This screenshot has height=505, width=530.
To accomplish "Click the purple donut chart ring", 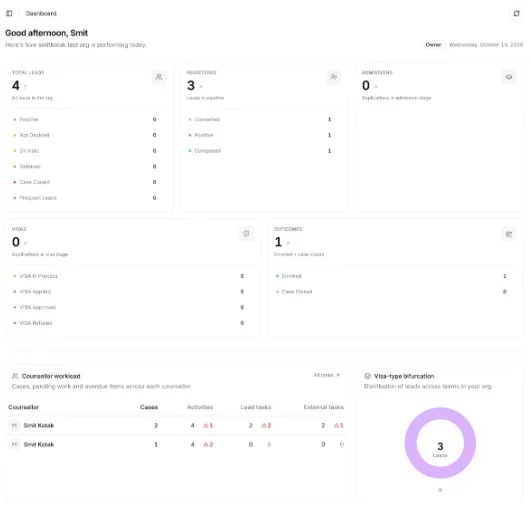I will point(411,443).
